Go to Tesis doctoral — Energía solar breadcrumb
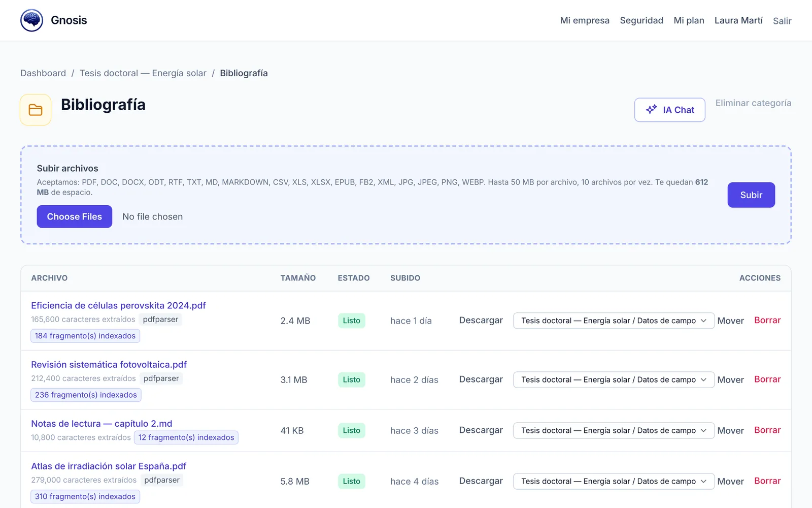 pyautogui.click(x=143, y=73)
